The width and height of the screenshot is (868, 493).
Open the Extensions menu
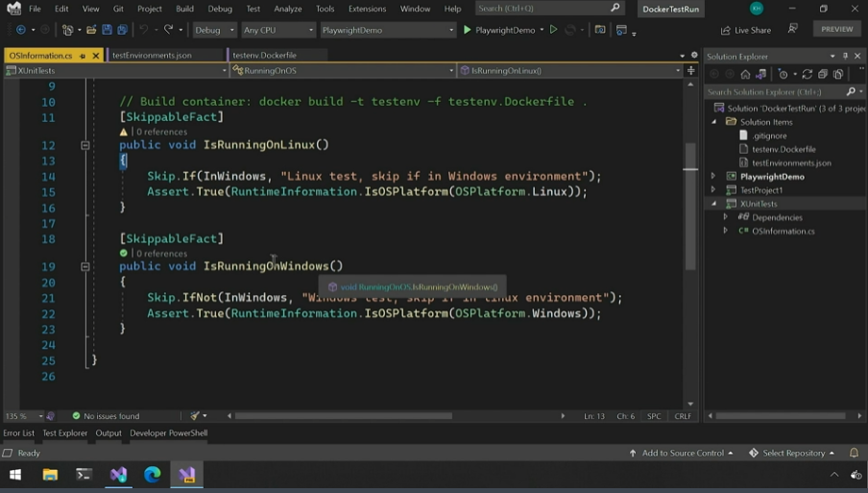click(367, 9)
